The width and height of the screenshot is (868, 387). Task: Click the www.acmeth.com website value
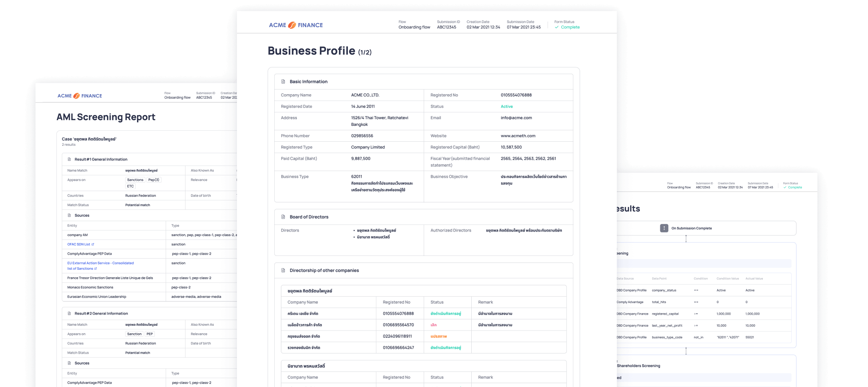pyautogui.click(x=518, y=136)
